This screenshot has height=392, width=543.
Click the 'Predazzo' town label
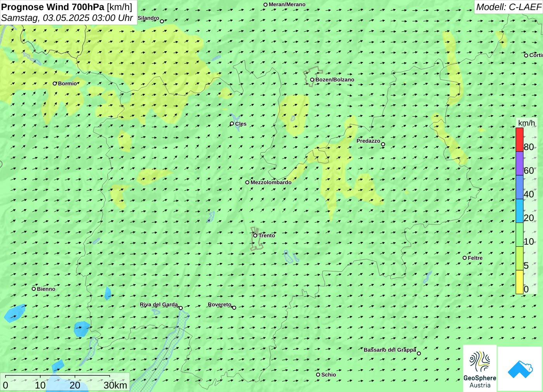click(x=368, y=141)
